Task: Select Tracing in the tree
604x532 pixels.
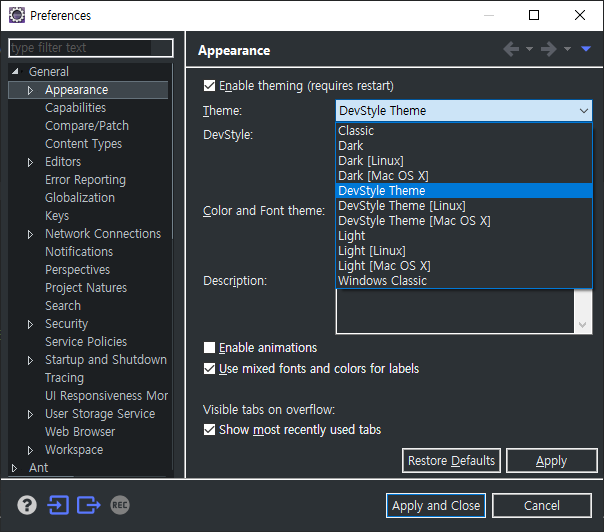Action: pyautogui.click(x=64, y=378)
